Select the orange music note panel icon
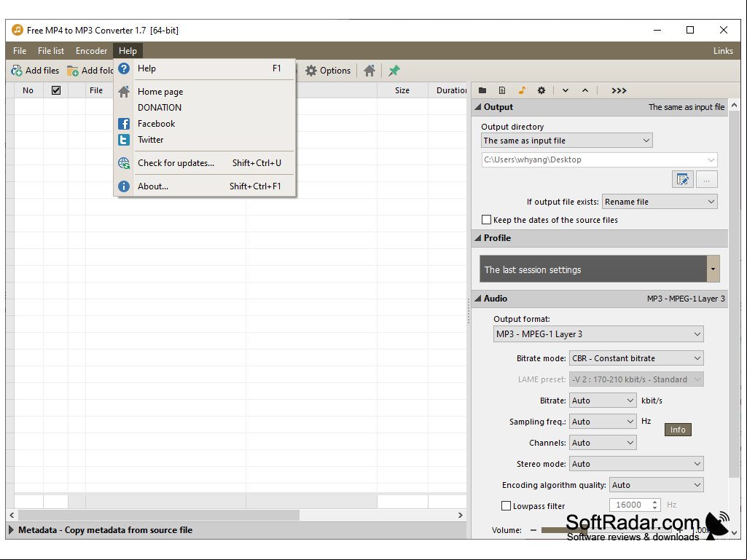The height and width of the screenshot is (560, 747). (x=522, y=90)
